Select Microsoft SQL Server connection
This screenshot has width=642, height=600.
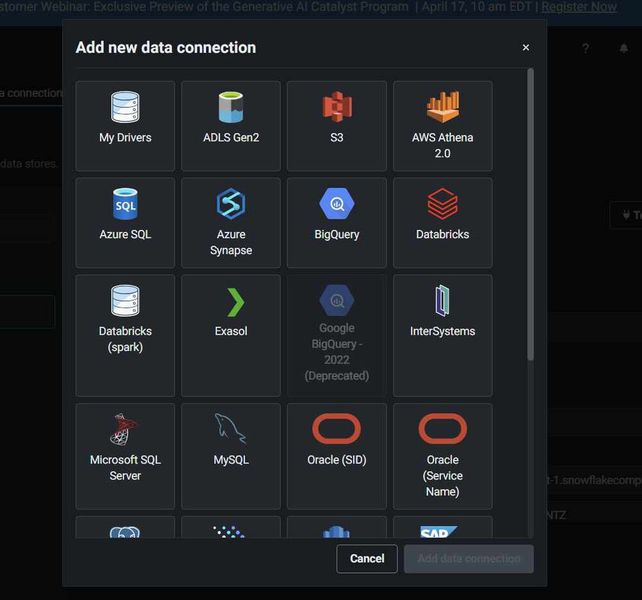(x=125, y=456)
